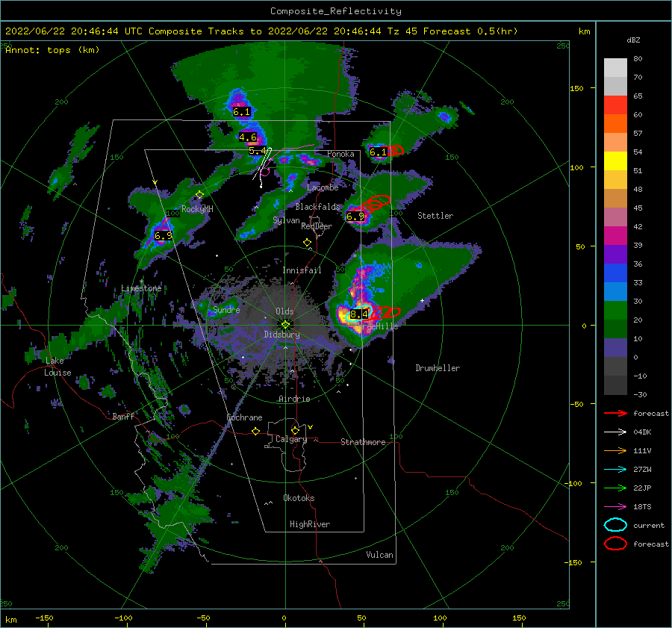Screen dimensions: 672x628
Task: Click the Composite_Reflectivity title
Action: (336, 11)
